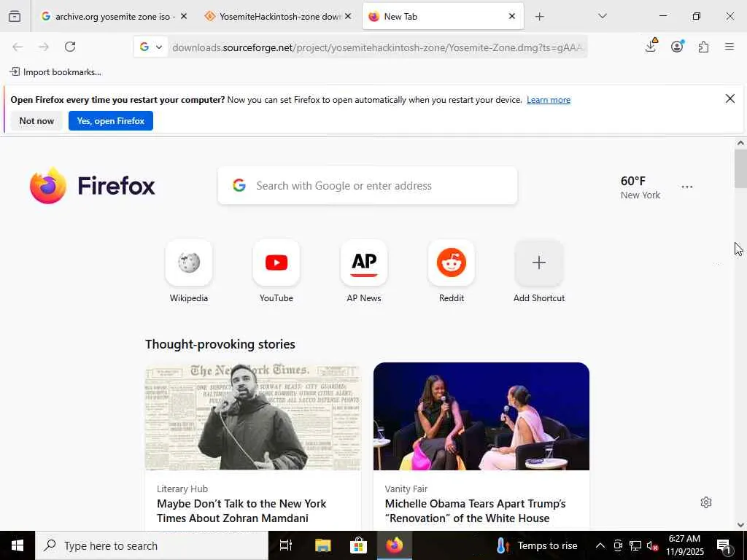Open Temps to rise weather widget
This screenshot has height=560, width=747.
click(x=537, y=545)
